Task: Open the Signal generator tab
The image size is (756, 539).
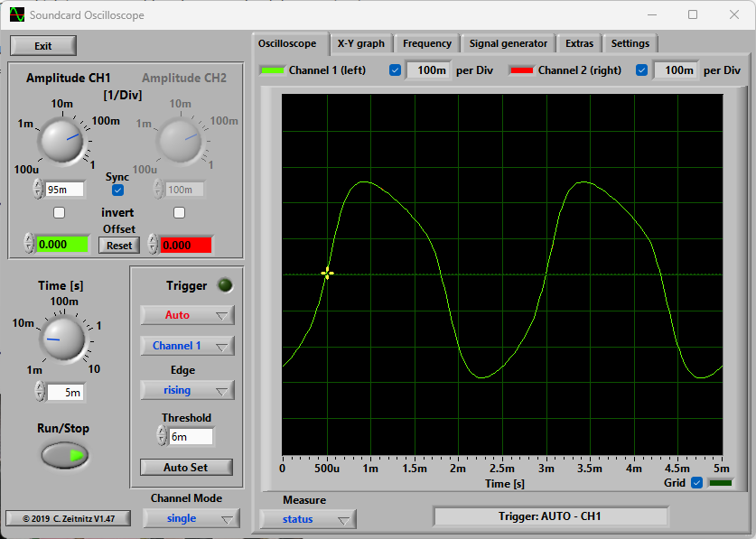Action: [x=508, y=43]
